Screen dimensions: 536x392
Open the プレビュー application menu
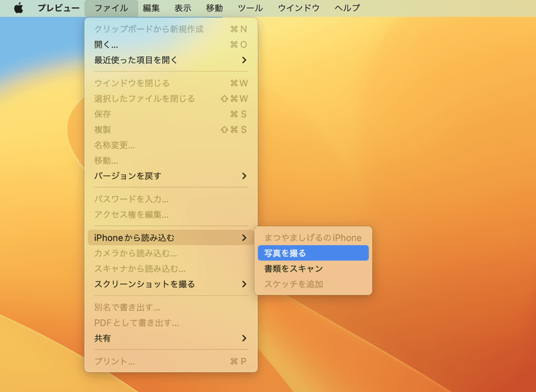click(58, 8)
